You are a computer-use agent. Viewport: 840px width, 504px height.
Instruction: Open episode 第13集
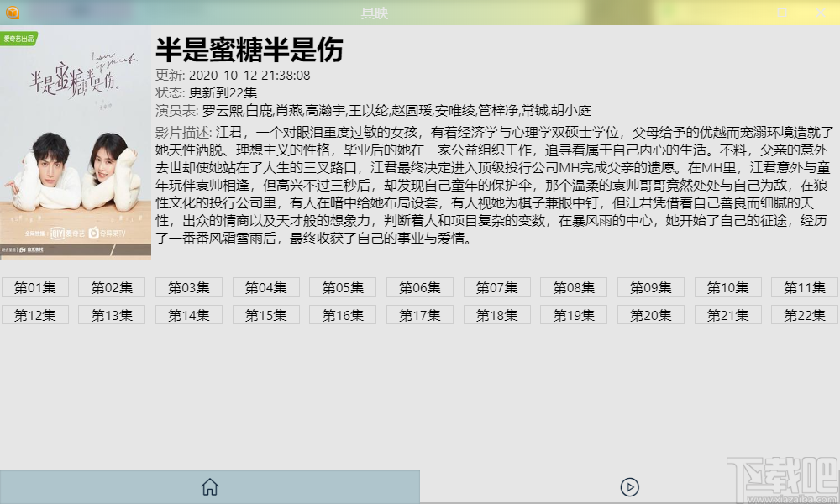point(111,314)
